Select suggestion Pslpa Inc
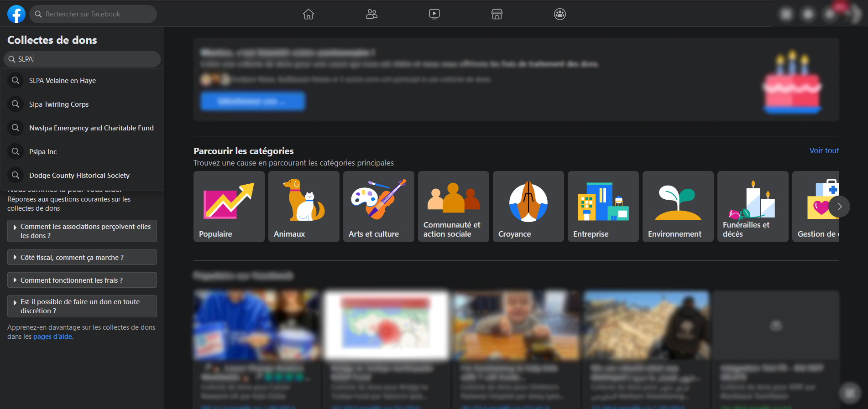Viewport: 868px width, 409px height. click(82, 152)
